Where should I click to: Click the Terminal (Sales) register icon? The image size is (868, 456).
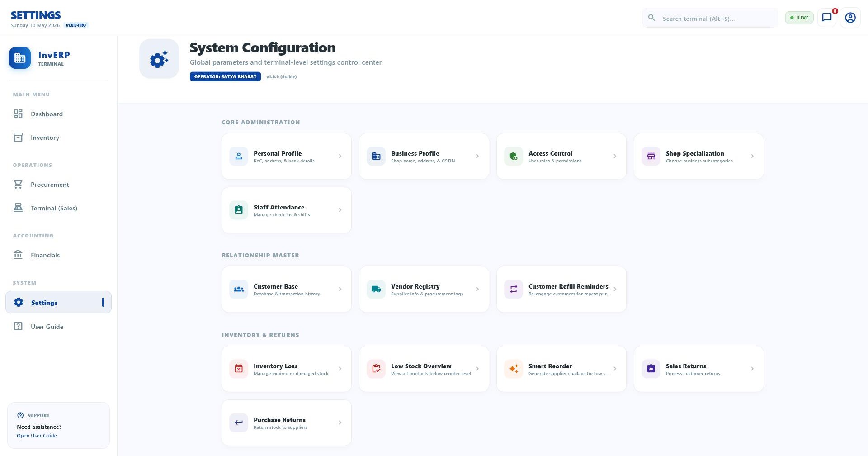[x=18, y=208]
